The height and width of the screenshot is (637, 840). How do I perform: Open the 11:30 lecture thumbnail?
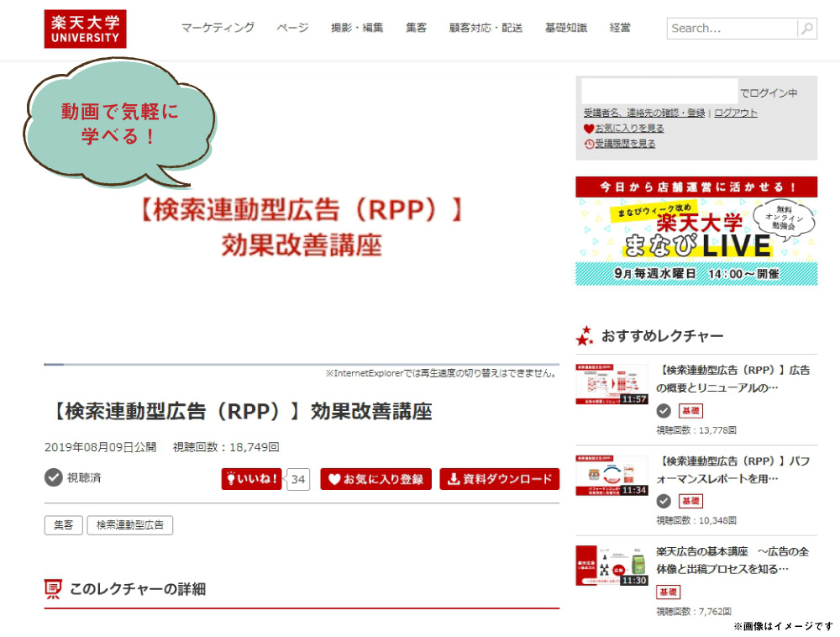pyautogui.click(x=612, y=566)
